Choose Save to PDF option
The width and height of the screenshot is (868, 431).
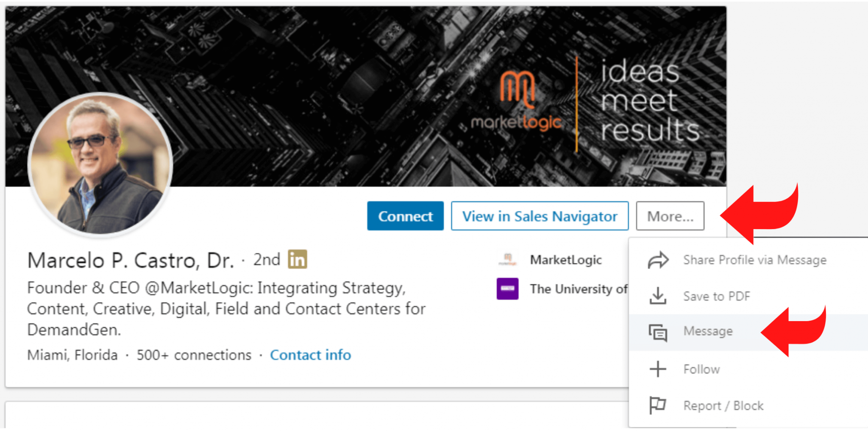point(717,296)
